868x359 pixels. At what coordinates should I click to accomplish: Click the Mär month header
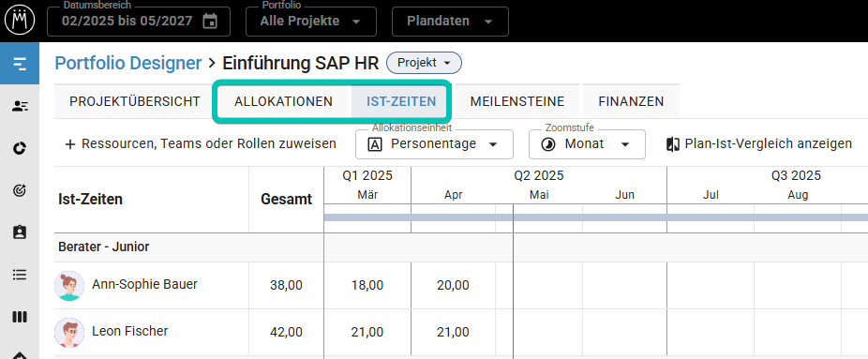(367, 195)
